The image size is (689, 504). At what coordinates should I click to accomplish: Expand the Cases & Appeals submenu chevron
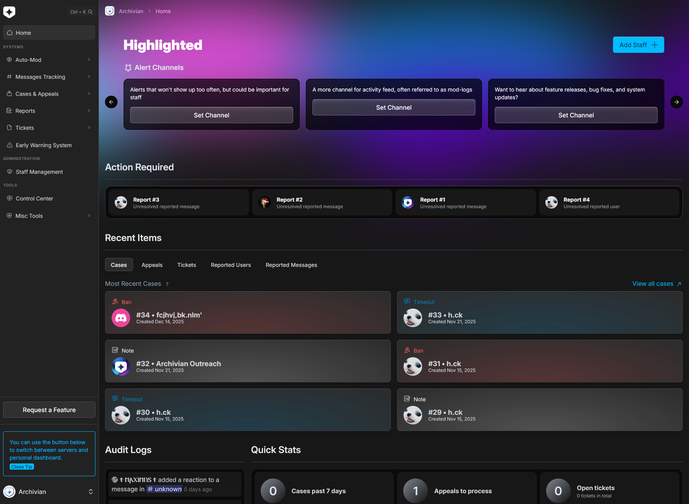tap(89, 94)
